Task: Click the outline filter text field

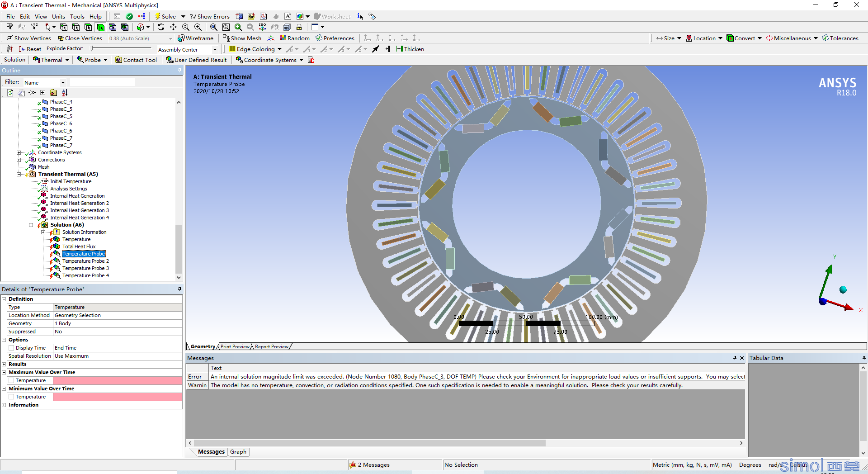Action: [x=102, y=82]
